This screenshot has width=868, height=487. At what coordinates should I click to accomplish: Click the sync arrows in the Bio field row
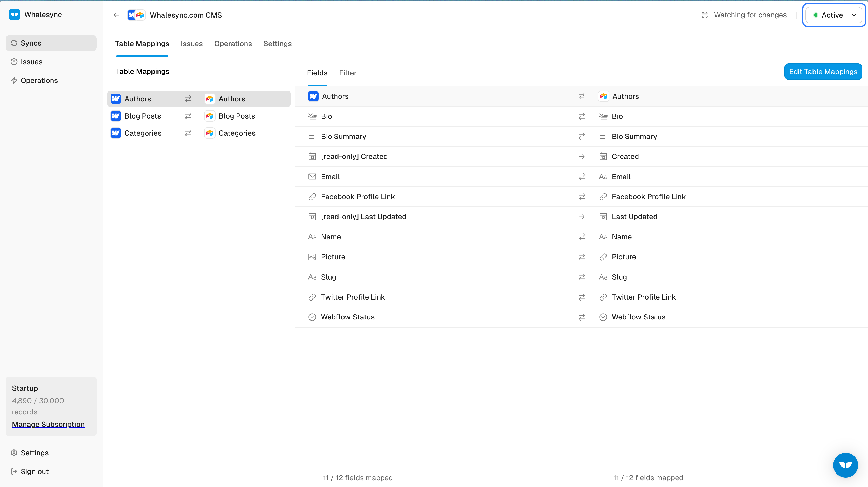(x=582, y=116)
